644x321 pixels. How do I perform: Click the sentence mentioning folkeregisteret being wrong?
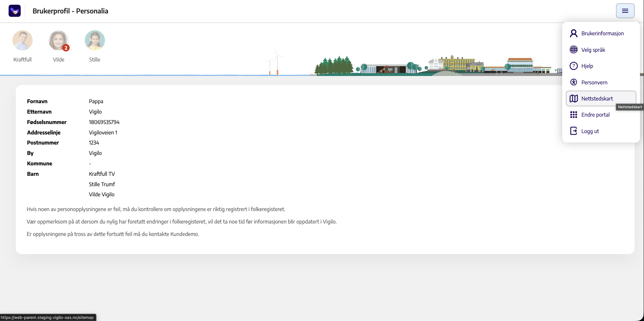point(156,209)
